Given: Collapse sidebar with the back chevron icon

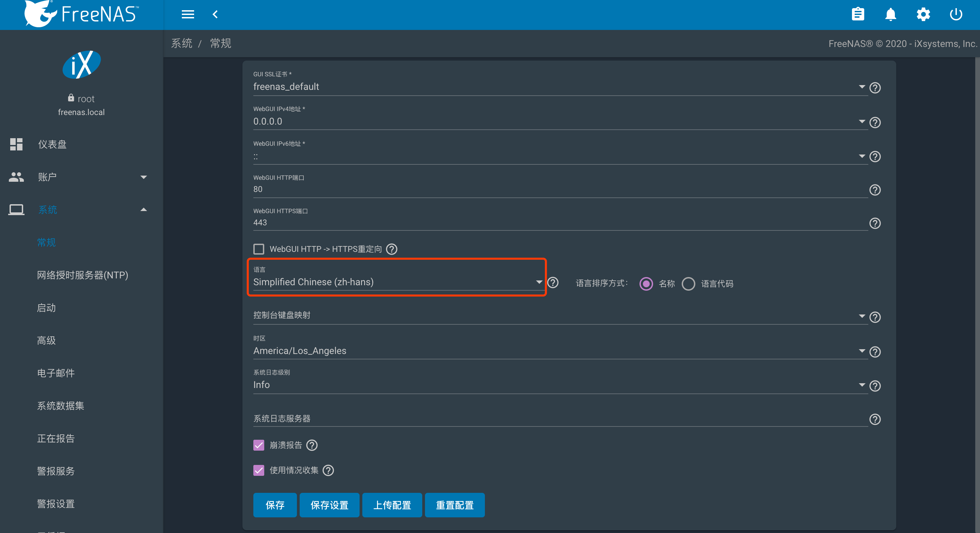Looking at the screenshot, I should click(x=215, y=14).
